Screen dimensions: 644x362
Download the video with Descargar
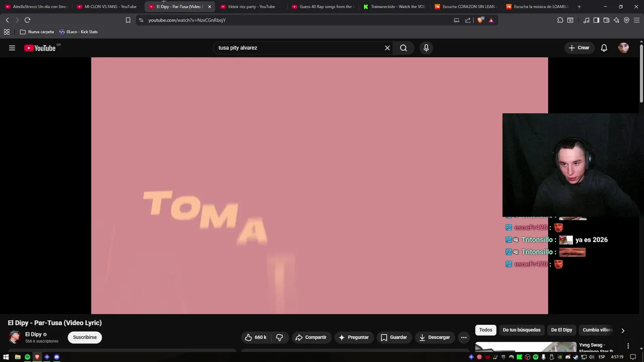tap(435, 337)
